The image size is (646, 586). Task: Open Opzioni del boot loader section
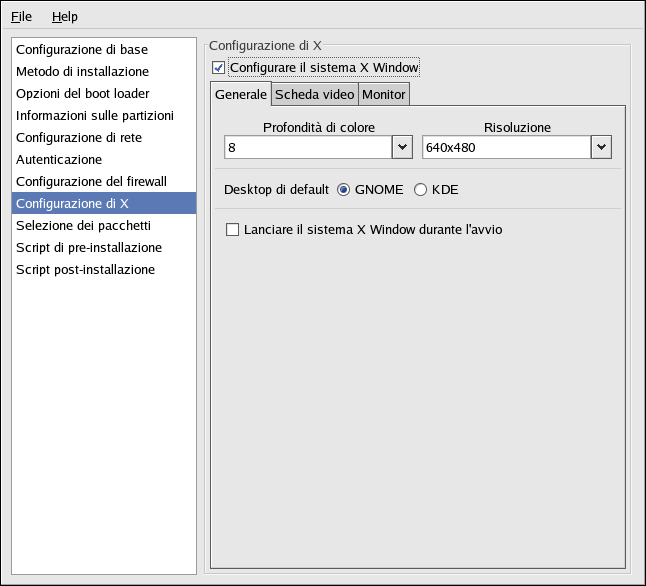(82, 94)
